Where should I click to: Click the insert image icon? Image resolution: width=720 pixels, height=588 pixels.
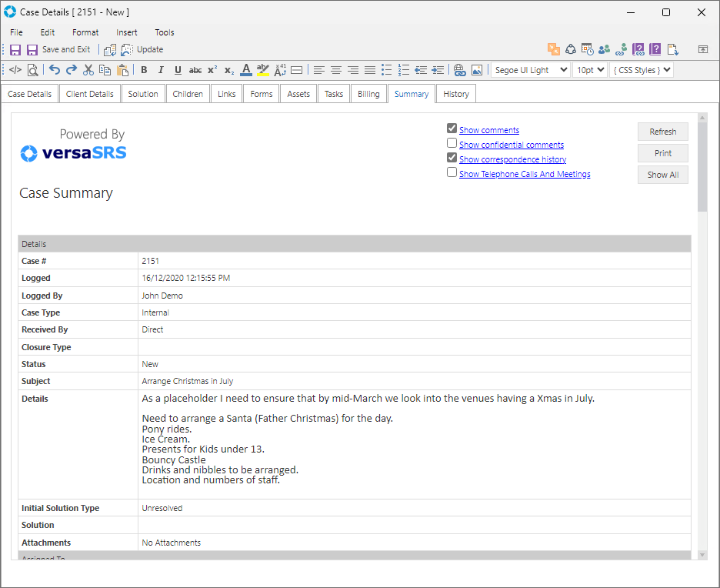(x=477, y=70)
